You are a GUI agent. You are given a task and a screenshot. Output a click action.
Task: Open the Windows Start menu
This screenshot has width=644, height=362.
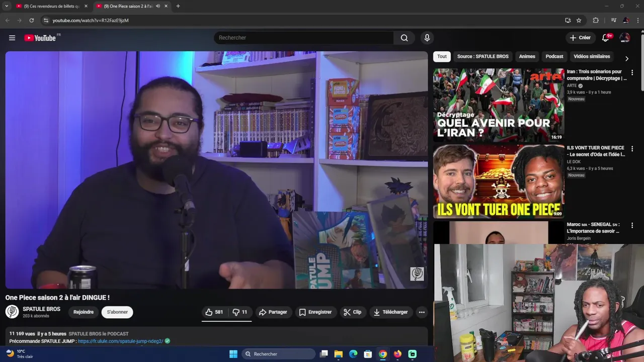pyautogui.click(x=233, y=354)
